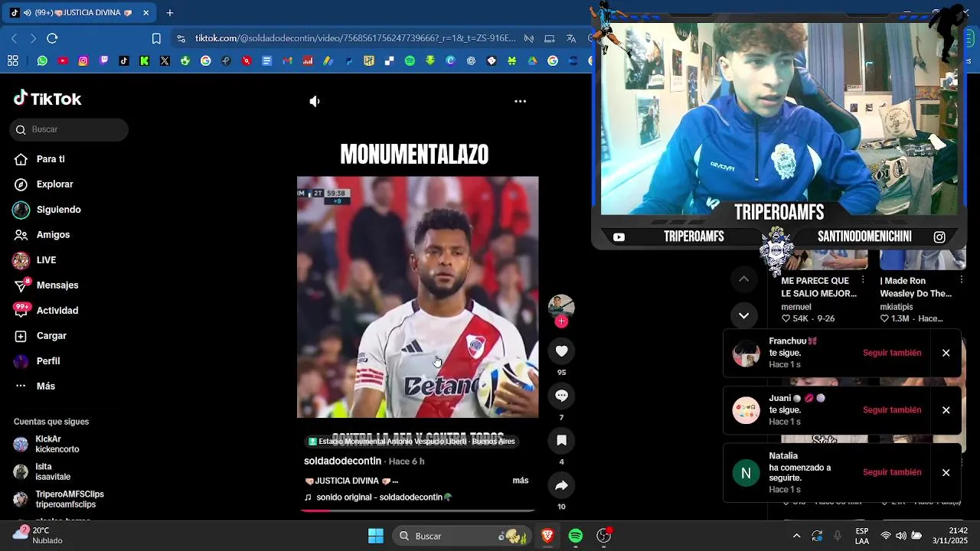Mute the TikTok video sound

click(x=315, y=101)
